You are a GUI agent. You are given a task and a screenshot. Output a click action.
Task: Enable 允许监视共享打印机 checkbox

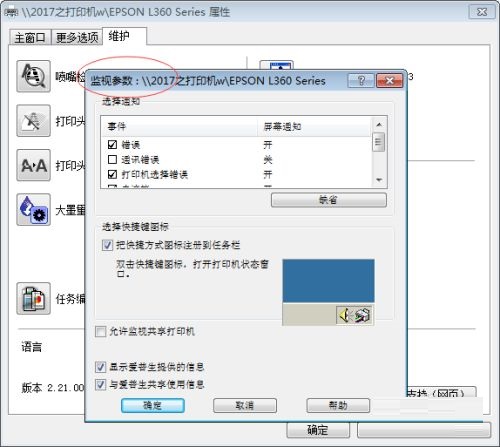pyautogui.click(x=100, y=332)
